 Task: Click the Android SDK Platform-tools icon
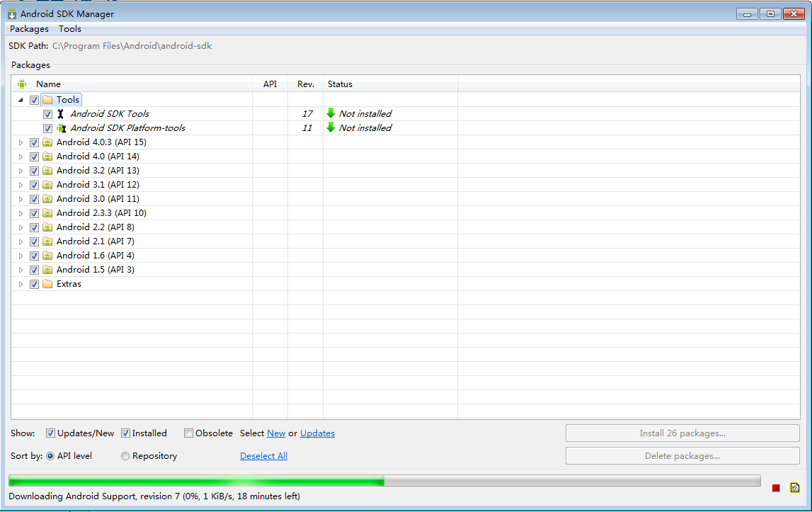coord(61,128)
